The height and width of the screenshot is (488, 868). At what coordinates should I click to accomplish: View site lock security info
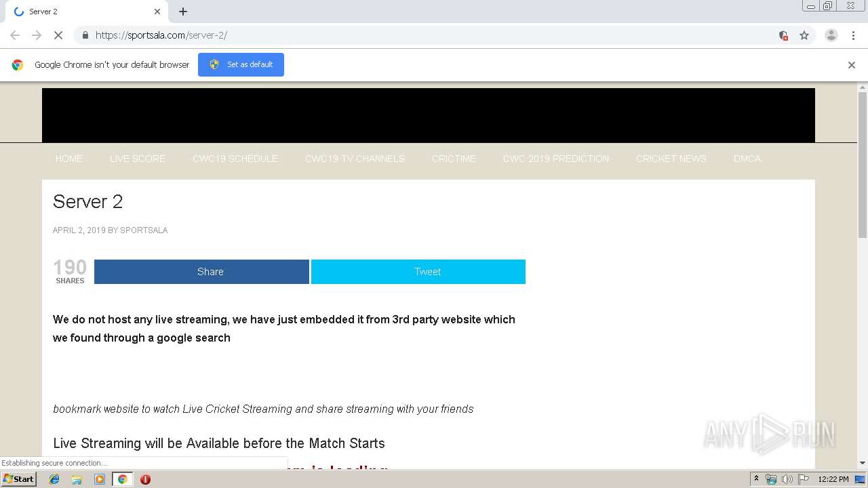pos(85,35)
